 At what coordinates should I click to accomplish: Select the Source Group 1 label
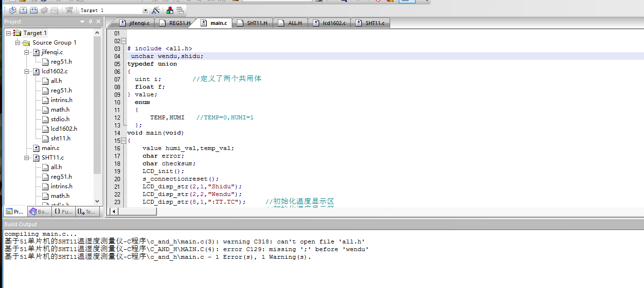[54, 43]
